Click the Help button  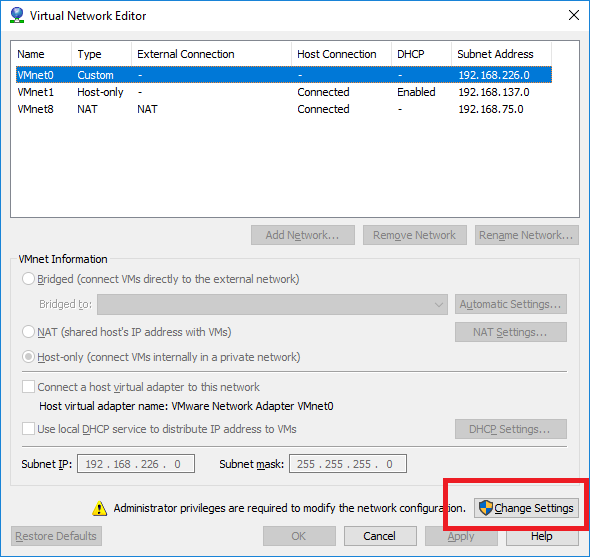click(x=542, y=536)
